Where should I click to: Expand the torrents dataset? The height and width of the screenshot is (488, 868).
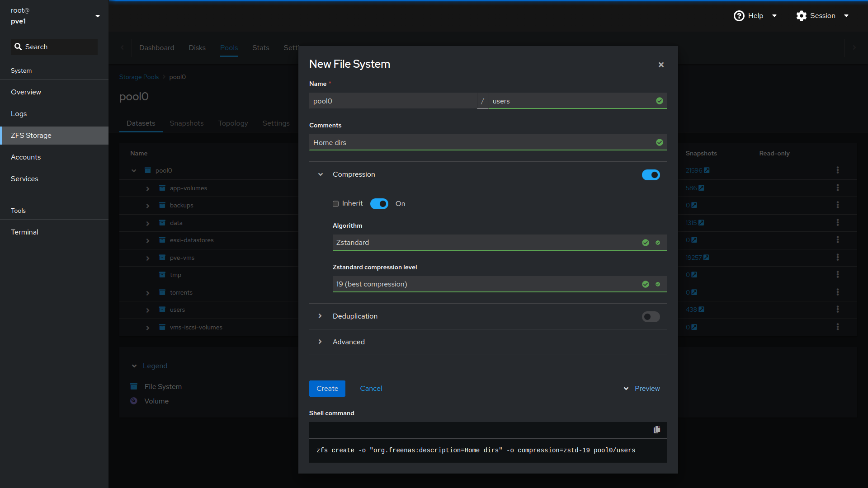(x=148, y=293)
